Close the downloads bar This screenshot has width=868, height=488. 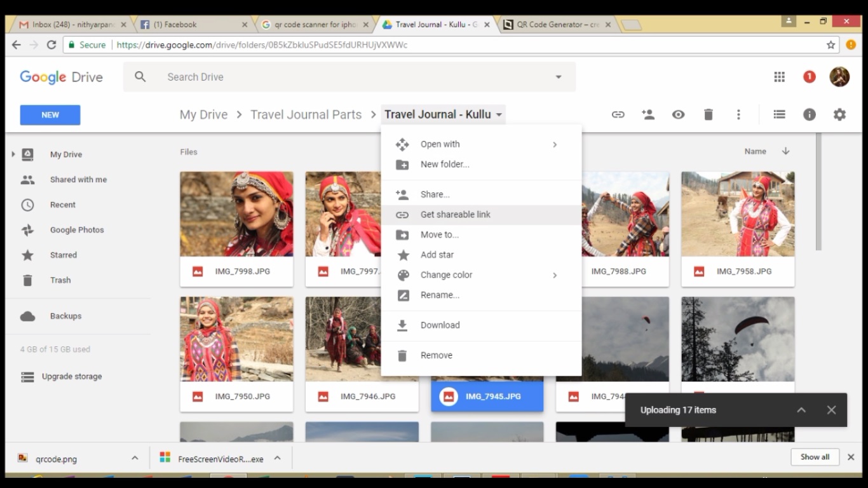click(851, 457)
